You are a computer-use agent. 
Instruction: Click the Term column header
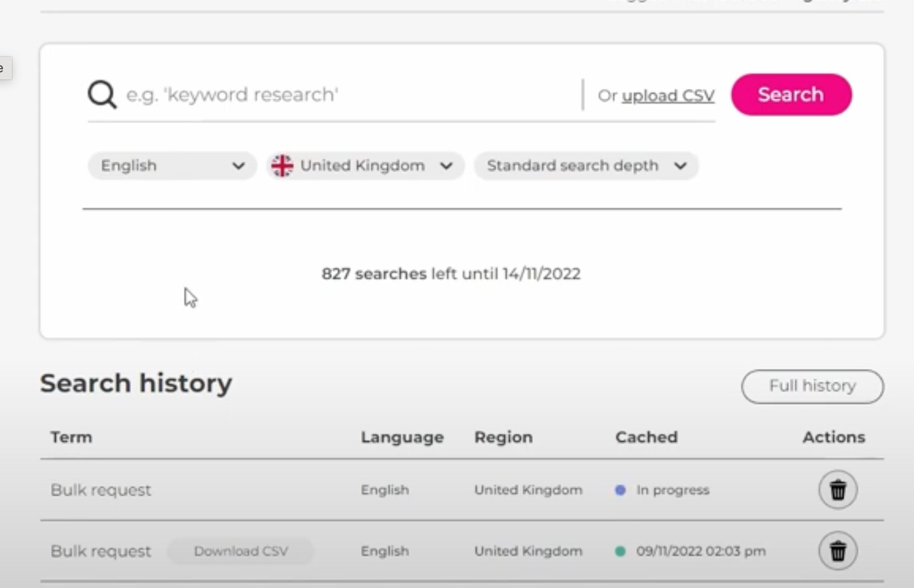point(71,437)
